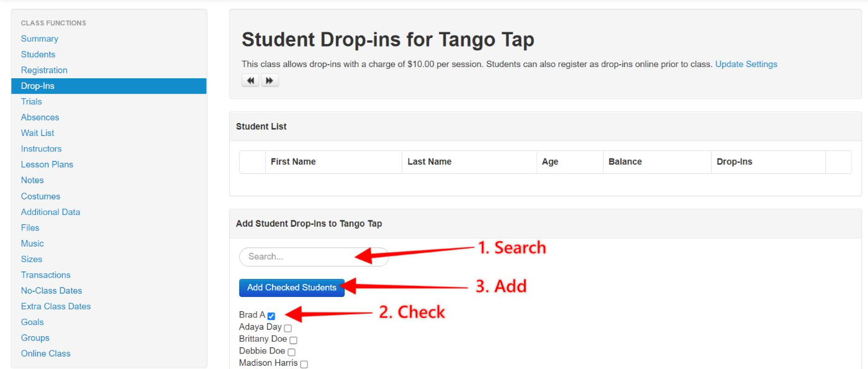
Task: Open Sizes in the sidebar
Action: click(32, 259)
